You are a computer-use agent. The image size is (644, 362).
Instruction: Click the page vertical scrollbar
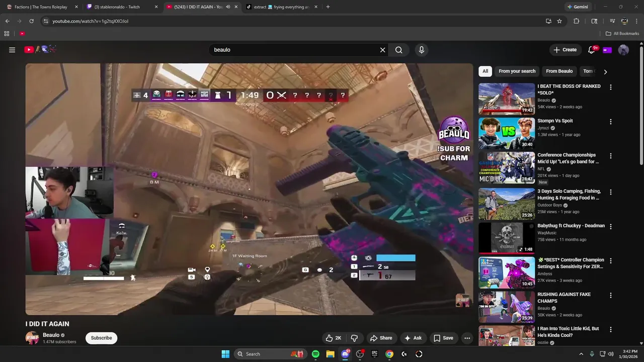pos(641,106)
